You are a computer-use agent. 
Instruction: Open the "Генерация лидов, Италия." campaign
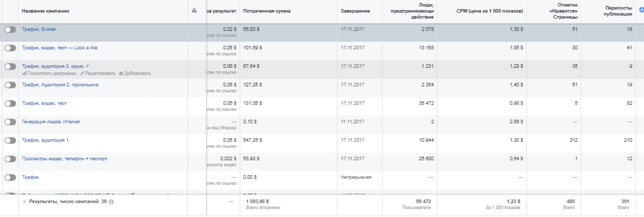(51, 122)
